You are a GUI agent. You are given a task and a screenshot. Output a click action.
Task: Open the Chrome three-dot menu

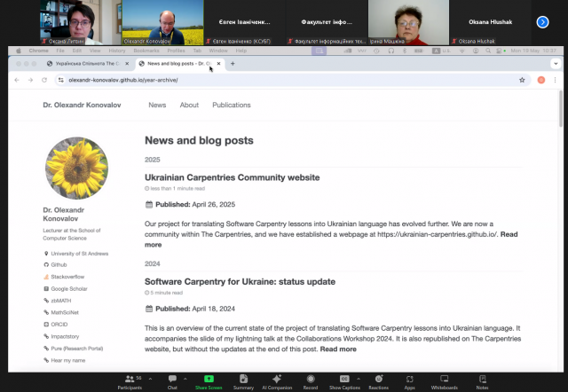tap(555, 80)
